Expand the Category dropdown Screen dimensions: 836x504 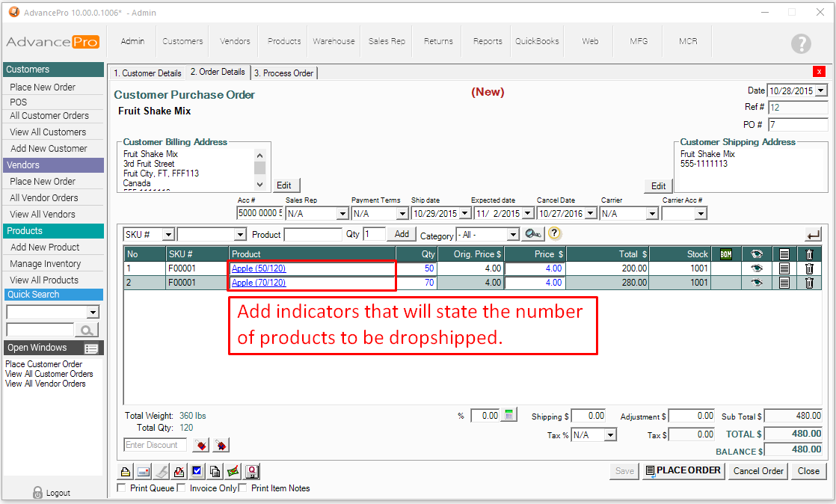512,235
